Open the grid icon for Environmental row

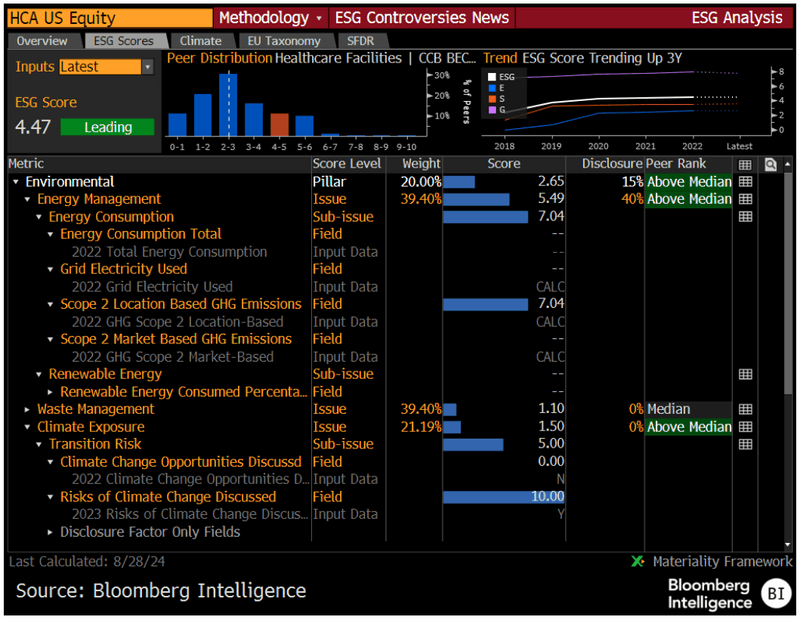click(x=745, y=182)
